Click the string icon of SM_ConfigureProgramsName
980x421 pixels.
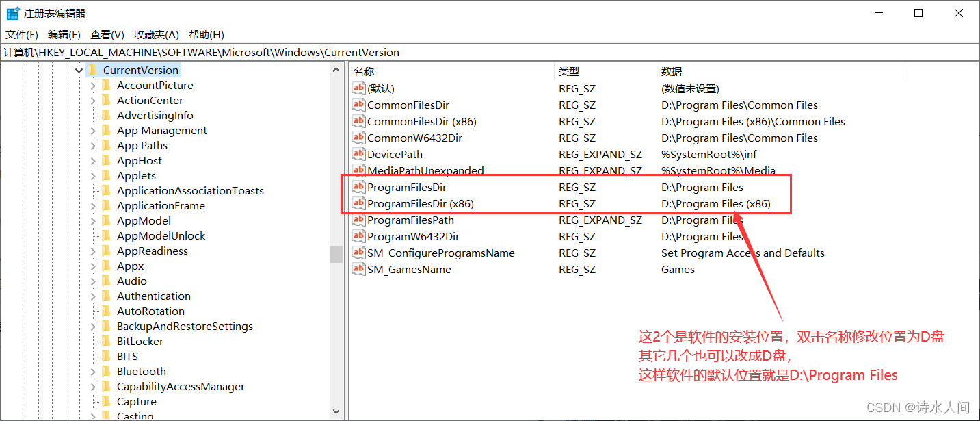[x=359, y=253]
